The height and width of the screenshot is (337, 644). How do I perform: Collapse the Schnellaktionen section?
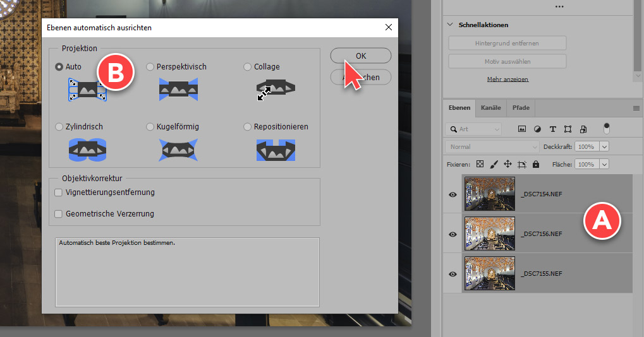pos(450,25)
